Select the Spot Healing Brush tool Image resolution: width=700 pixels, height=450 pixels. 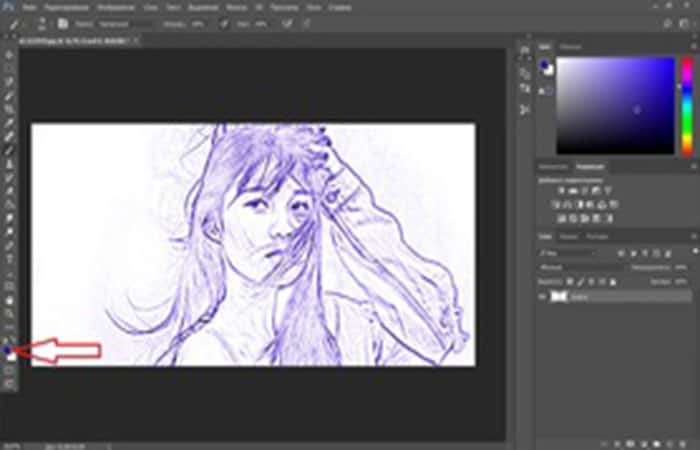pyautogui.click(x=9, y=137)
